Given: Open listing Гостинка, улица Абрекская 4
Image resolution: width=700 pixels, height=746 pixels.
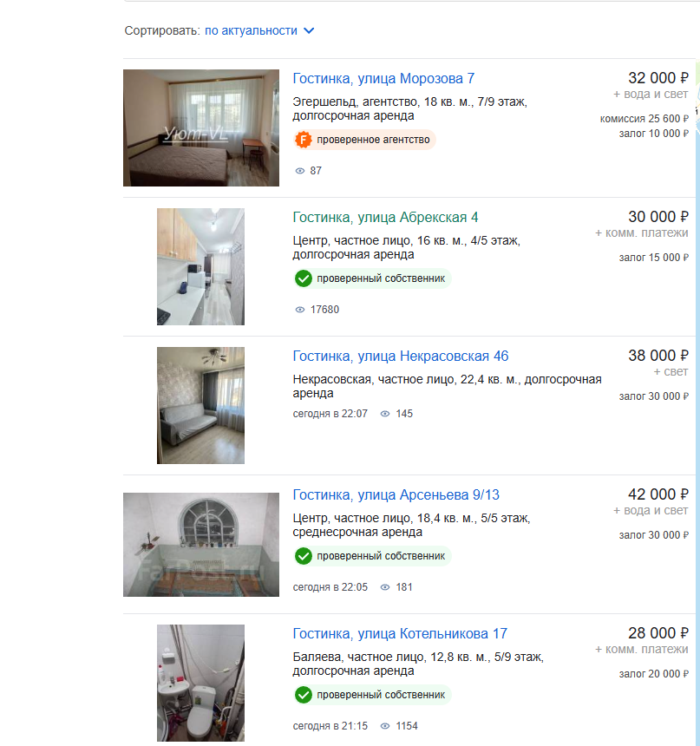Looking at the screenshot, I should pyautogui.click(x=385, y=218).
